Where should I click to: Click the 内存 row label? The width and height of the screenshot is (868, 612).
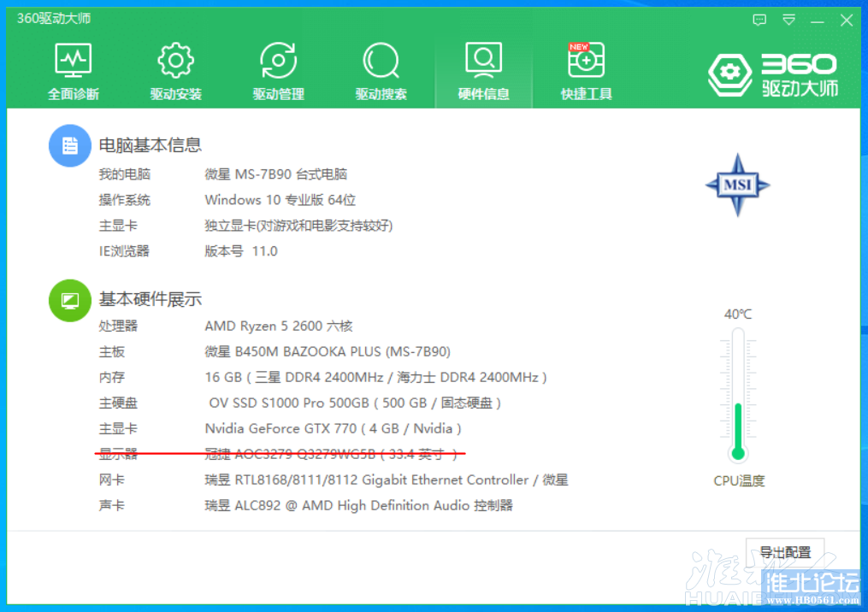[x=112, y=378]
